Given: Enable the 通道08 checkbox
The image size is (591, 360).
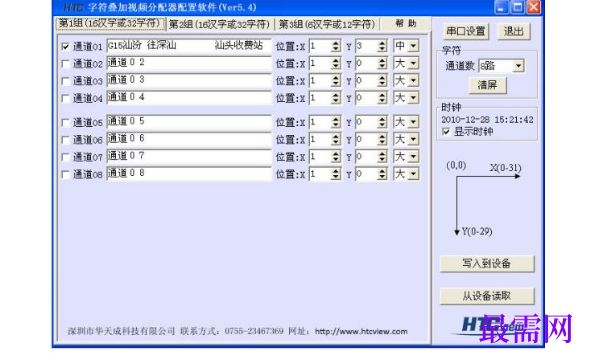Looking at the screenshot, I should coord(66,175).
